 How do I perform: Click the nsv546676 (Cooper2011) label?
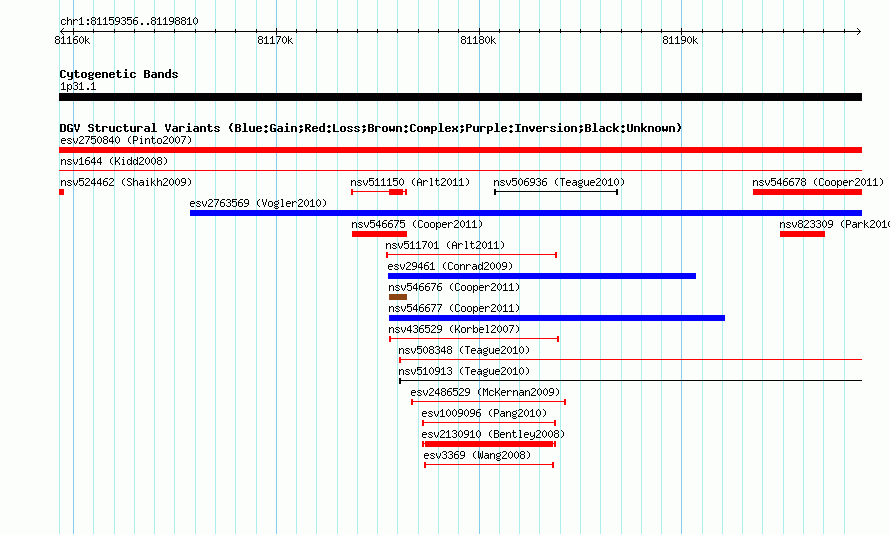[454, 287]
